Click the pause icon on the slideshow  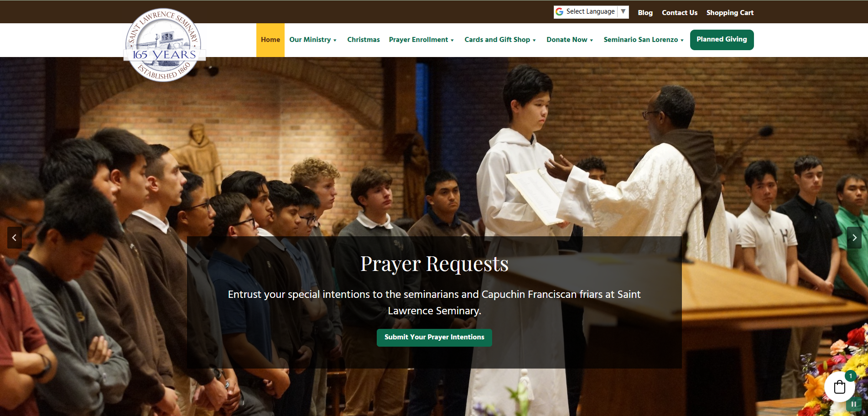[853, 404]
